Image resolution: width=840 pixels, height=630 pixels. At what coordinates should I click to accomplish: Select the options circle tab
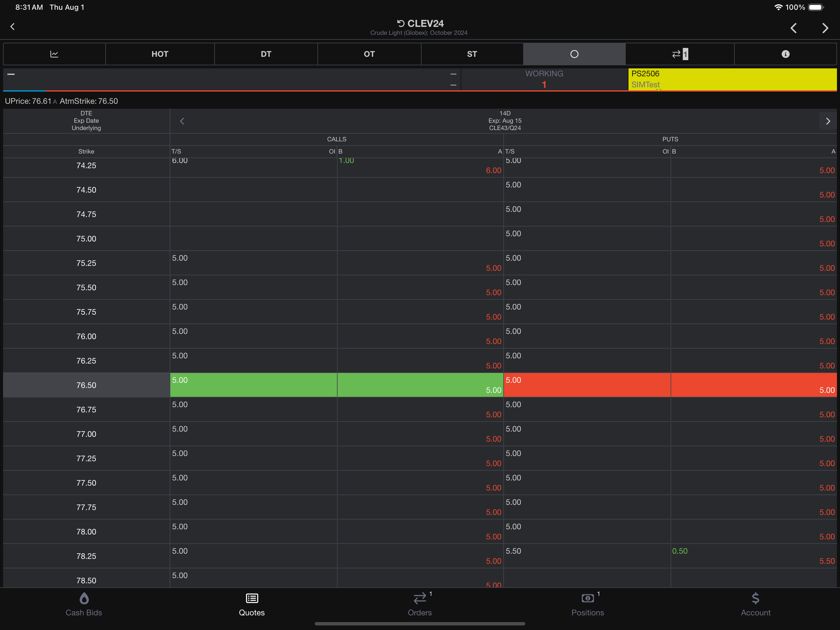pos(574,54)
